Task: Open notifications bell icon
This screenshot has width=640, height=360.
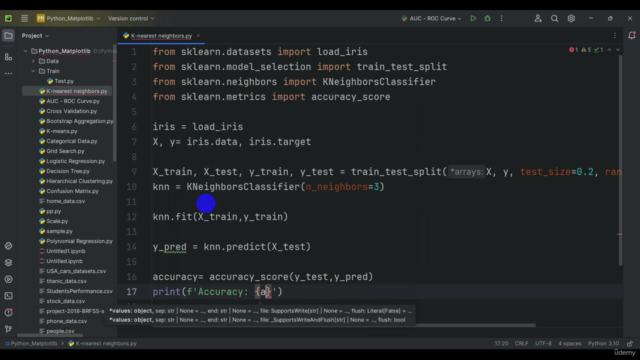Action: [x=632, y=36]
